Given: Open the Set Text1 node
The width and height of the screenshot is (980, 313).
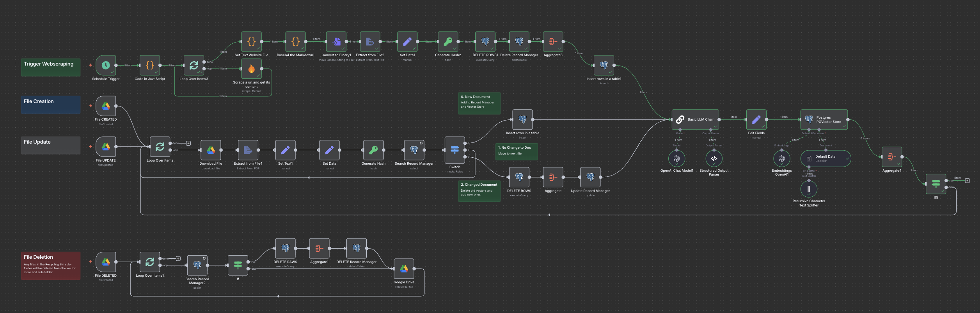Looking at the screenshot, I should [x=285, y=150].
